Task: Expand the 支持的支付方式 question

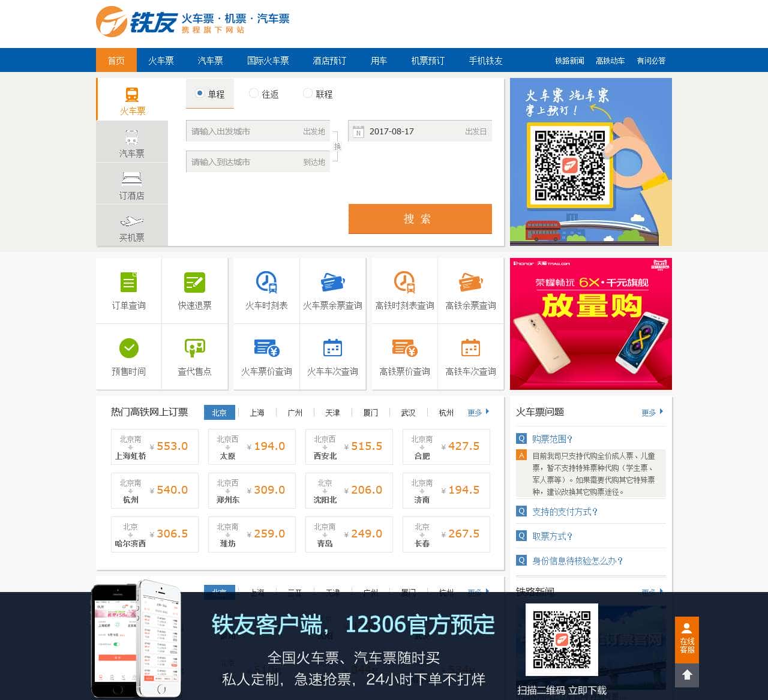Action: pos(565,512)
